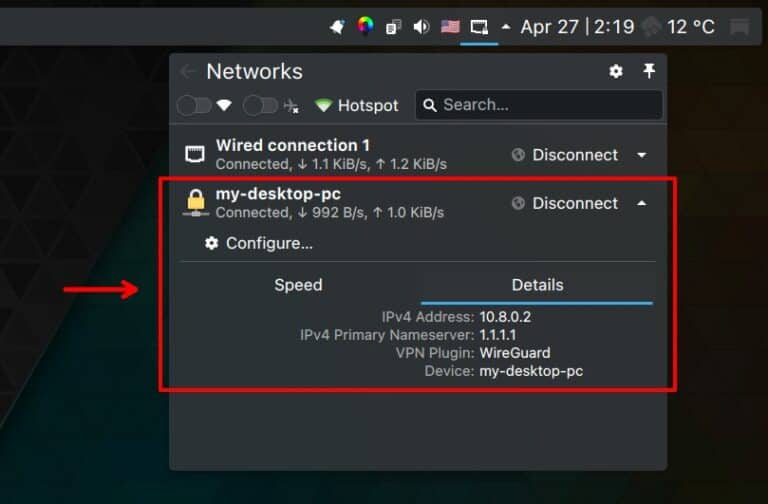Viewport: 768px width, 504px height.
Task: Select my-desktop-pc connection entry
Action: coord(418,203)
